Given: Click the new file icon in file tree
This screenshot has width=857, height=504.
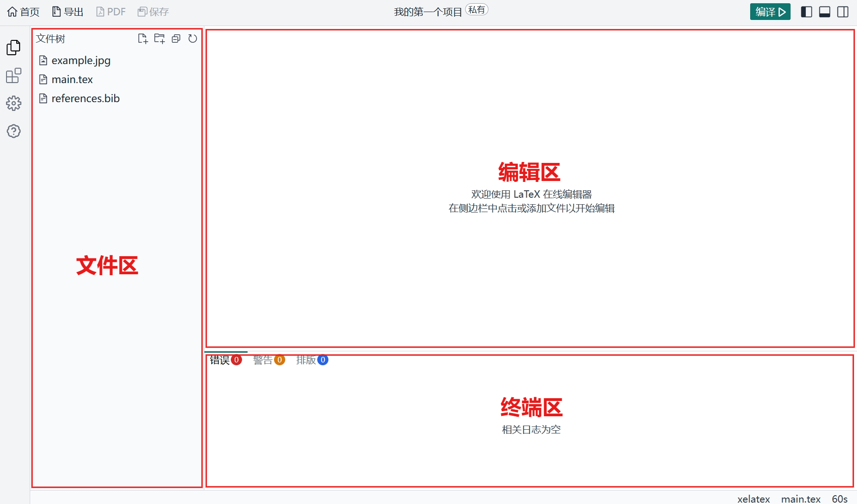Looking at the screenshot, I should 143,39.
